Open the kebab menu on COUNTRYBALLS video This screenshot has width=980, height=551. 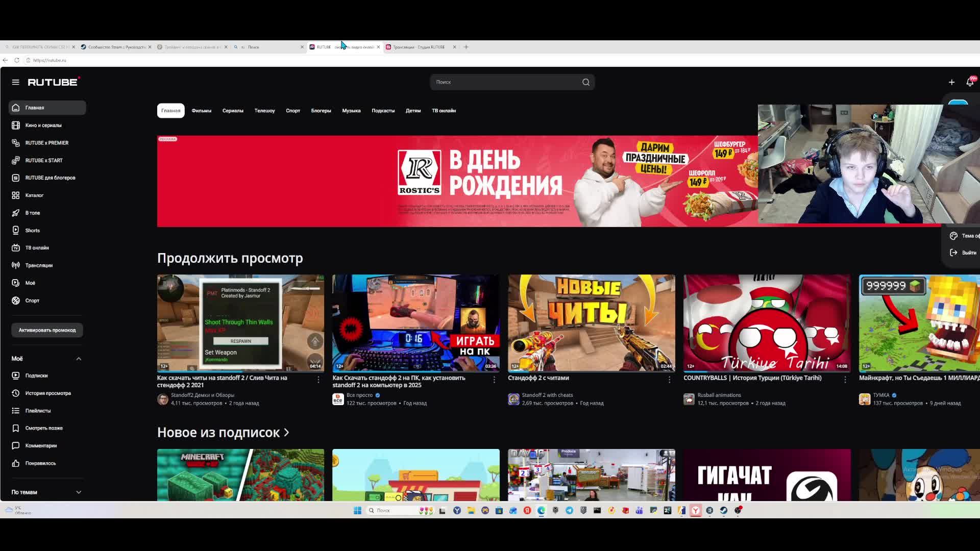[x=845, y=380]
